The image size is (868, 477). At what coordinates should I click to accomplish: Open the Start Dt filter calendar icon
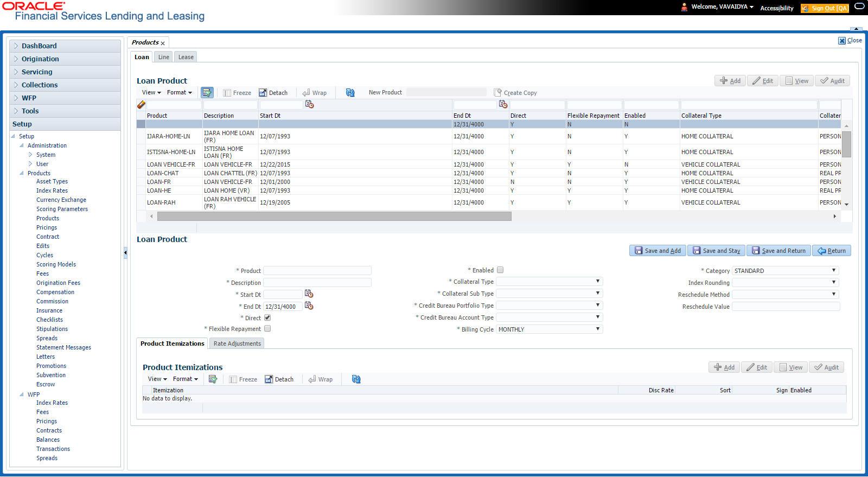pyautogui.click(x=309, y=104)
